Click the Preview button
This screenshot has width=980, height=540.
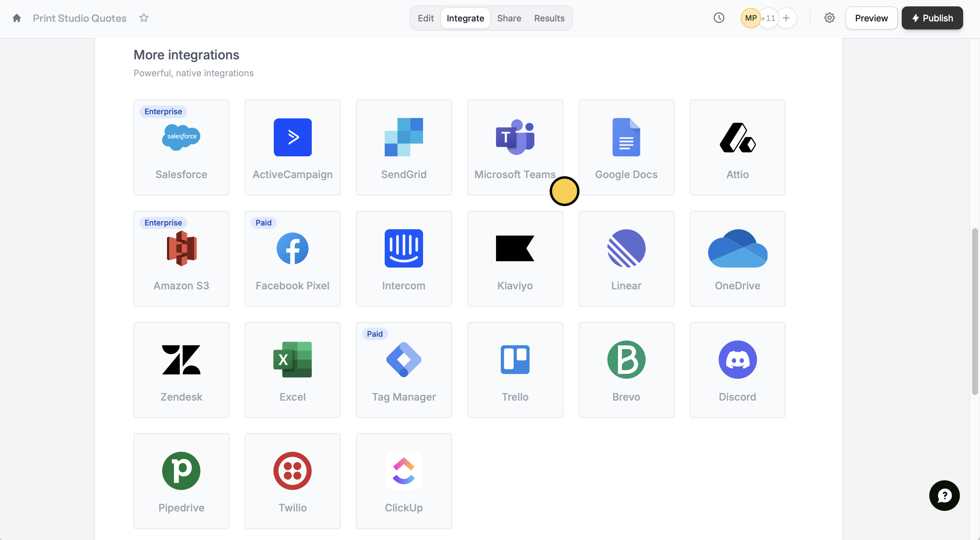point(871,18)
